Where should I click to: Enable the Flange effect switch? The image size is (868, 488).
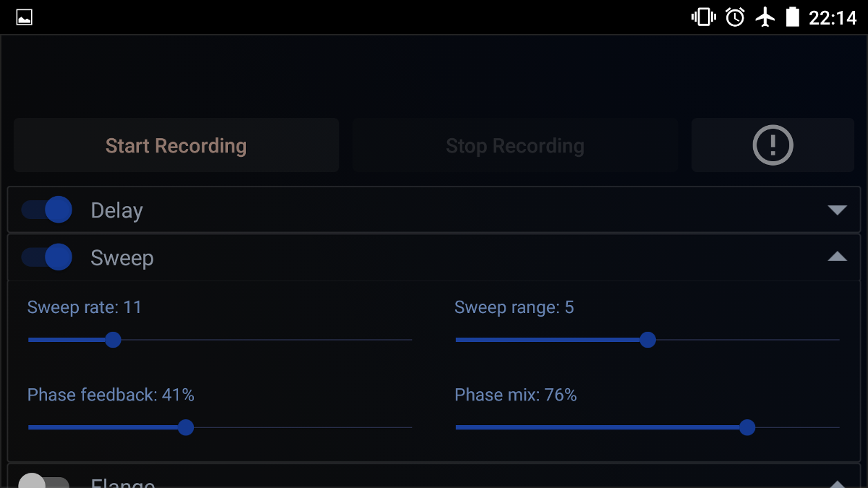pyautogui.click(x=43, y=483)
